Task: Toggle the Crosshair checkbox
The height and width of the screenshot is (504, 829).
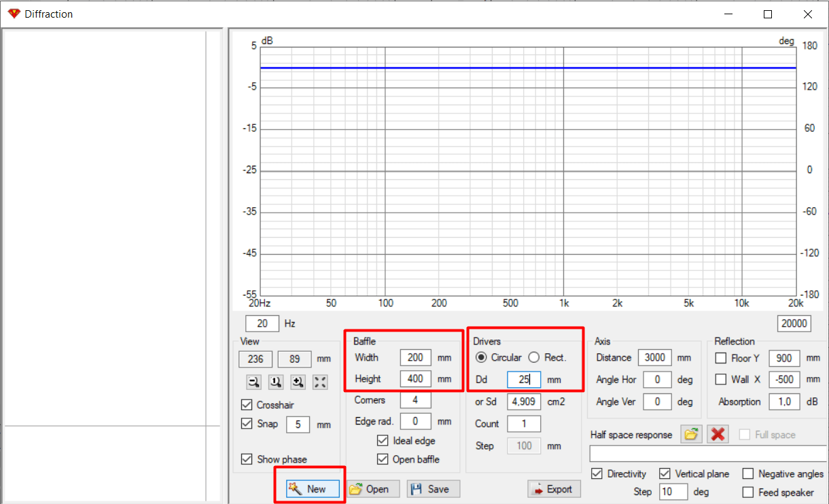Action: tap(247, 405)
